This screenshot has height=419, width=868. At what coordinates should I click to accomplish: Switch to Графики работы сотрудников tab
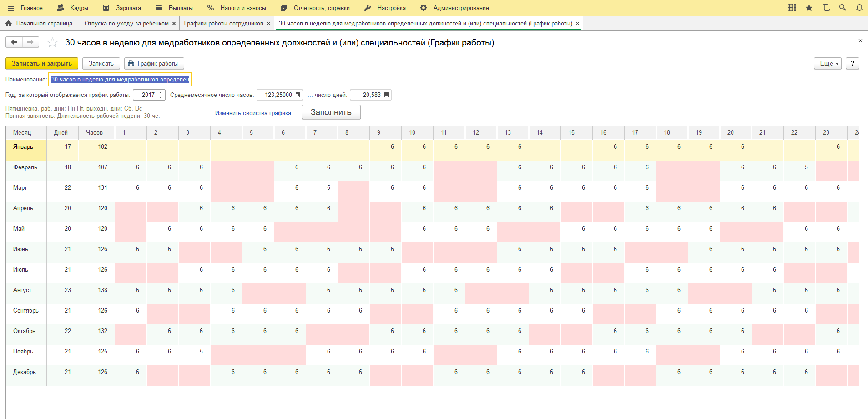pos(223,24)
